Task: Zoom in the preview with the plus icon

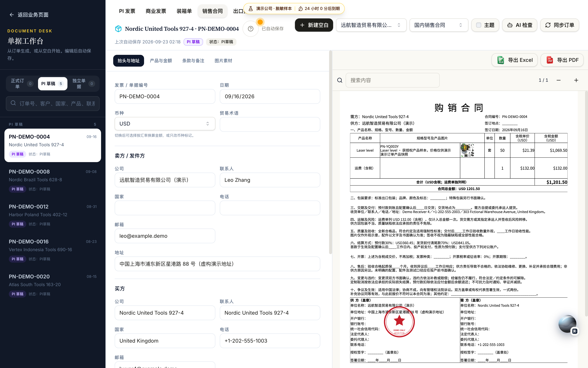Action: pyautogui.click(x=576, y=80)
